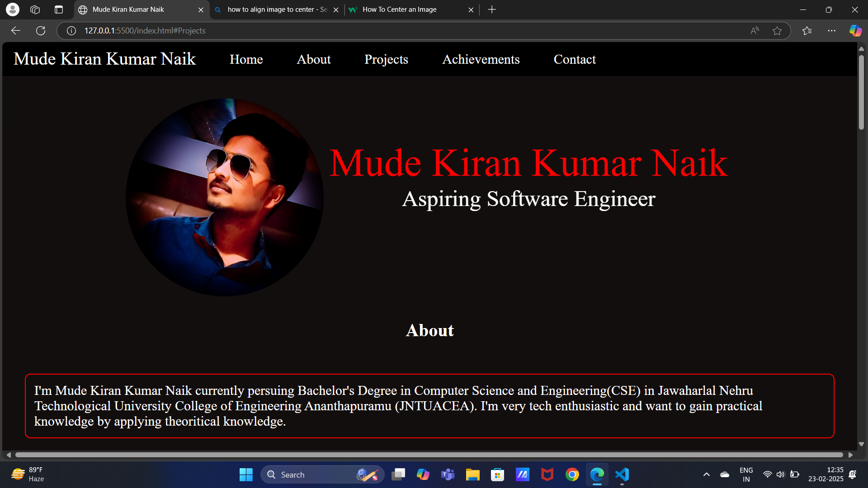
Task: Click the browser back arrow
Action: pos(16,31)
